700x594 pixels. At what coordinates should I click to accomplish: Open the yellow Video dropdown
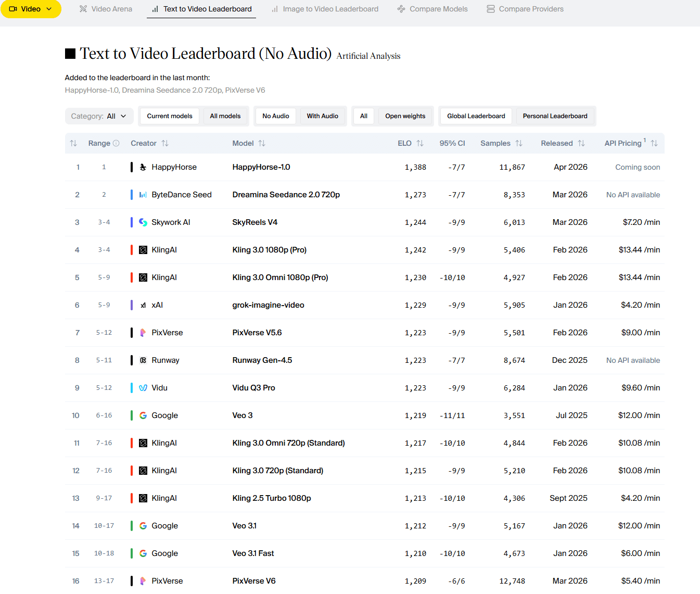[31, 9]
